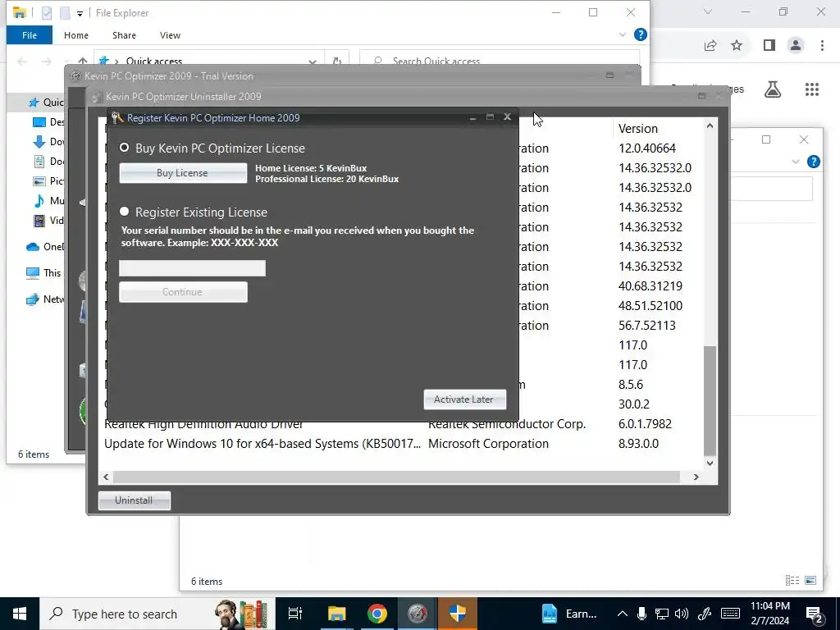This screenshot has height=630, width=840.
Task: Open Documents icon in sidebar
Action: (39, 162)
